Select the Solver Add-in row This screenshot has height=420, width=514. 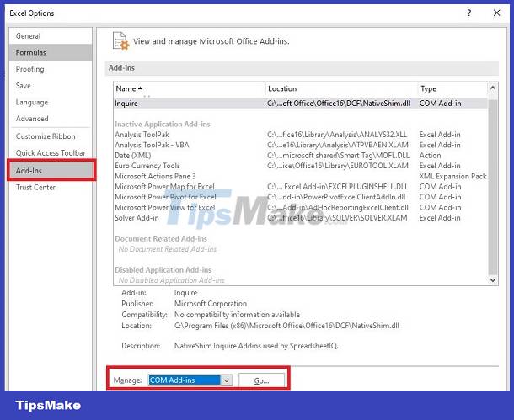(301, 218)
